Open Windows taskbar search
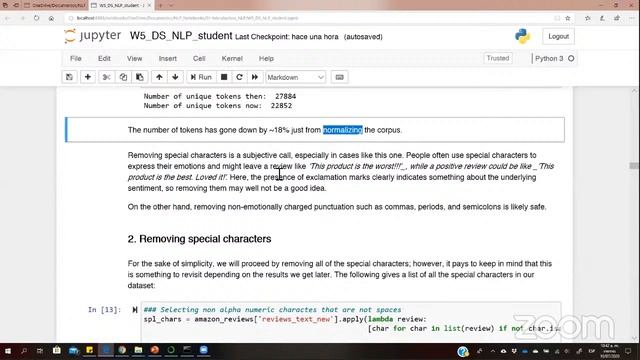Screen dimensions: 640x360 (x=24, y=351)
